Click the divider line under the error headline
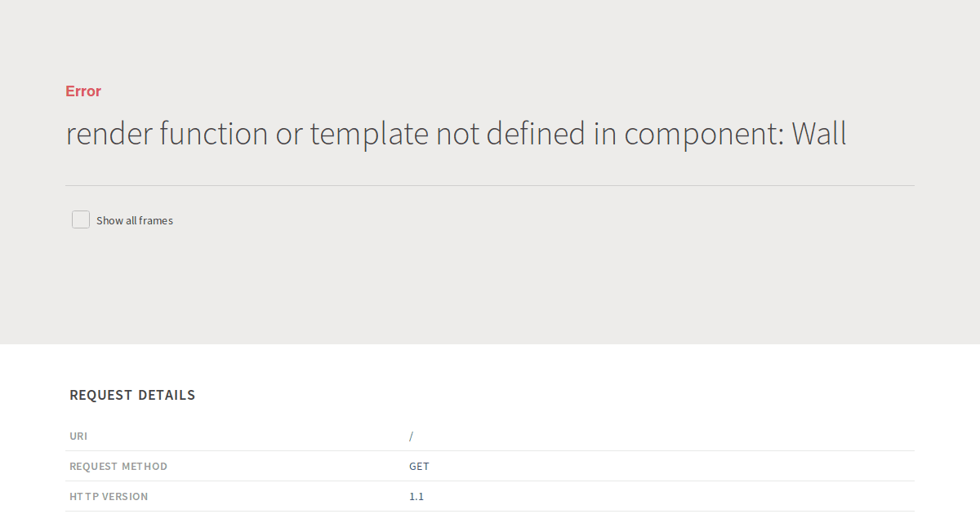This screenshot has width=980, height=514. (490, 184)
